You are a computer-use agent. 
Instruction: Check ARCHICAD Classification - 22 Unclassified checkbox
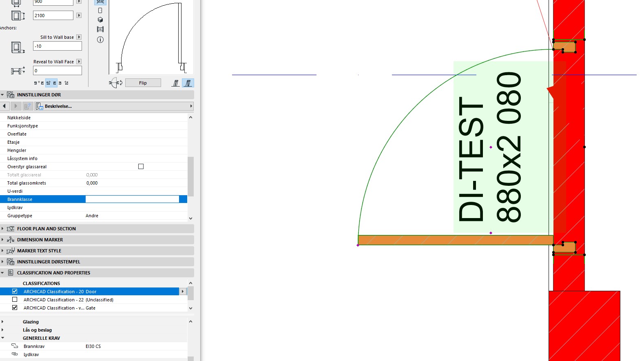click(x=15, y=300)
